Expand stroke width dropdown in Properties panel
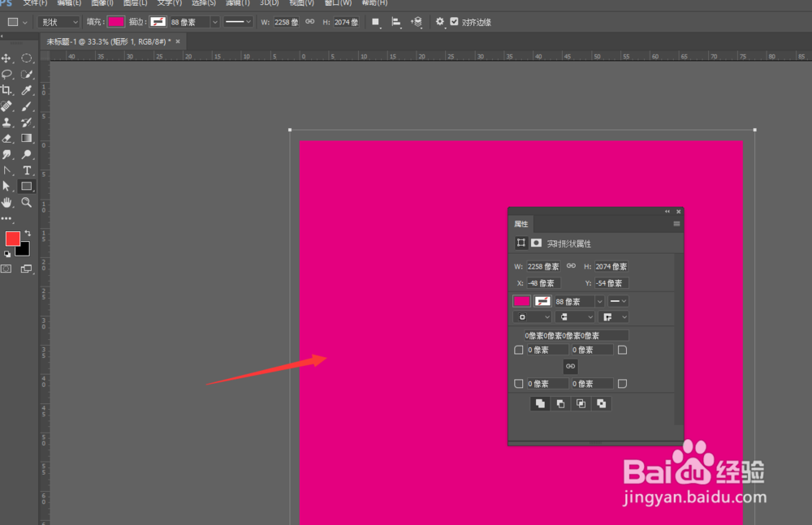This screenshot has width=812, height=525. coord(600,301)
